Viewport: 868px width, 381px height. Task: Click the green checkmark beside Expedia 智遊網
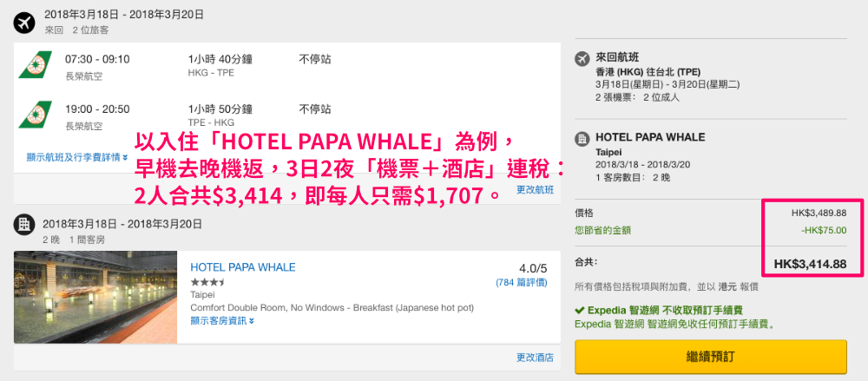point(580,310)
